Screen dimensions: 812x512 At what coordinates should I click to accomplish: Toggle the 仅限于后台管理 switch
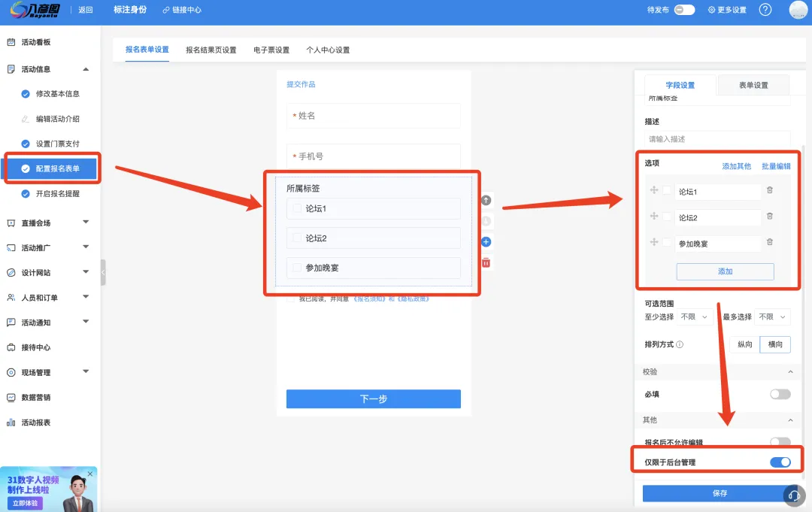pos(780,462)
